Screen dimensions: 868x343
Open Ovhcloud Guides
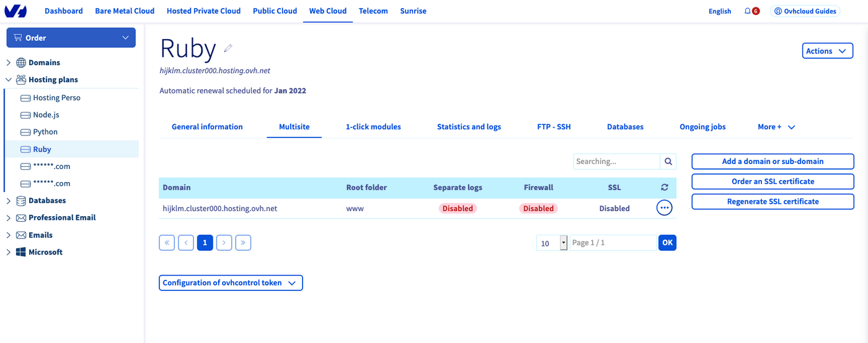[805, 11]
